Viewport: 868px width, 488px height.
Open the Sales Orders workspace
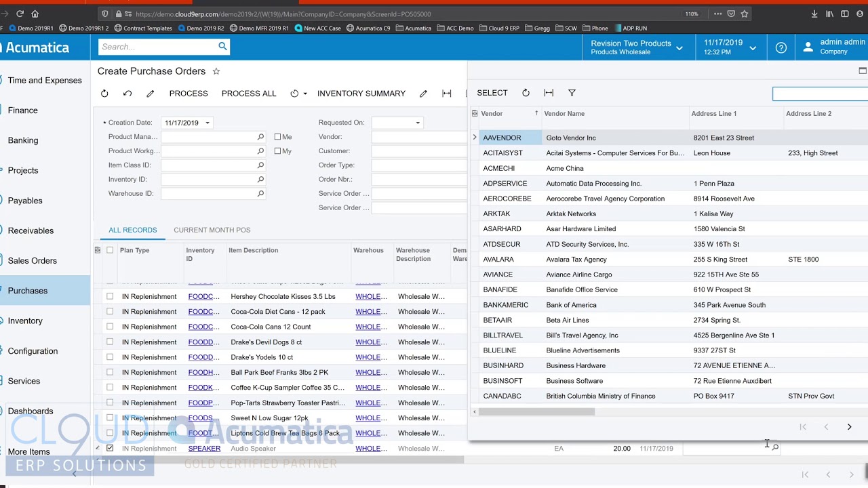point(32,260)
